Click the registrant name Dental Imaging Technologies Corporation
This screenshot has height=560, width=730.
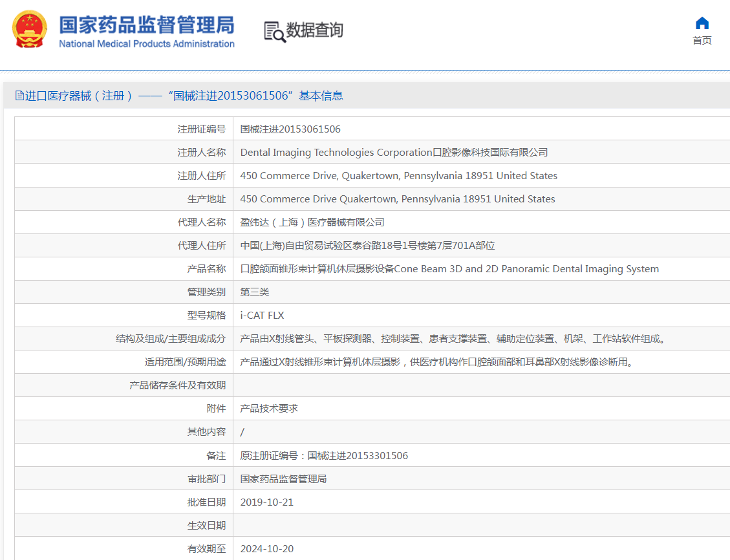click(x=394, y=153)
